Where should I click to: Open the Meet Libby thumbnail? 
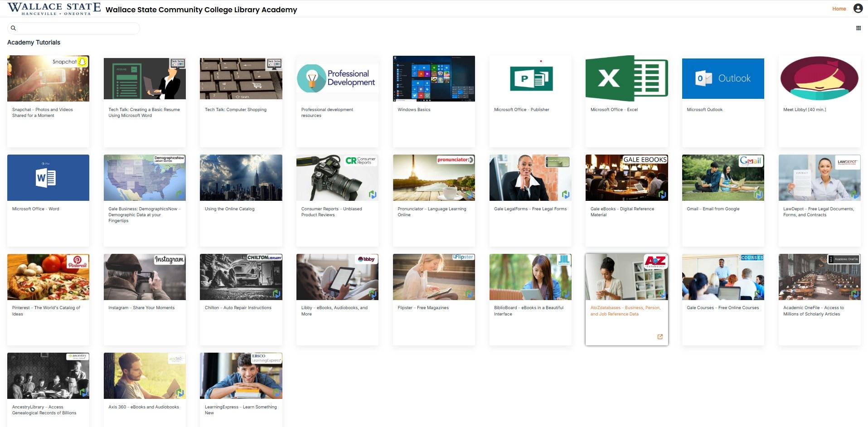[820, 78]
